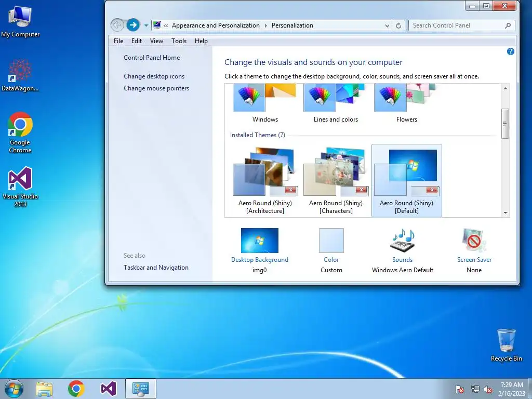Image resolution: width=532 pixels, height=399 pixels.
Task: Click Change mouse pointers link
Action: pos(156,88)
